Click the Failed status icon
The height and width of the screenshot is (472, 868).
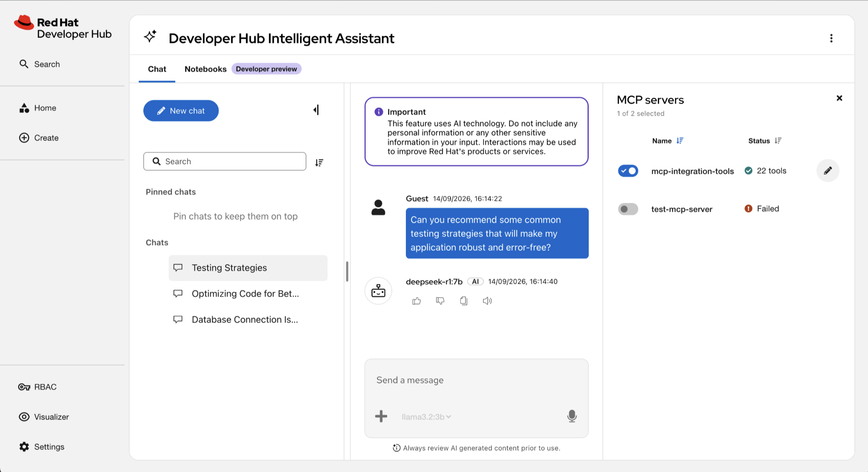click(x=748, y=209)
